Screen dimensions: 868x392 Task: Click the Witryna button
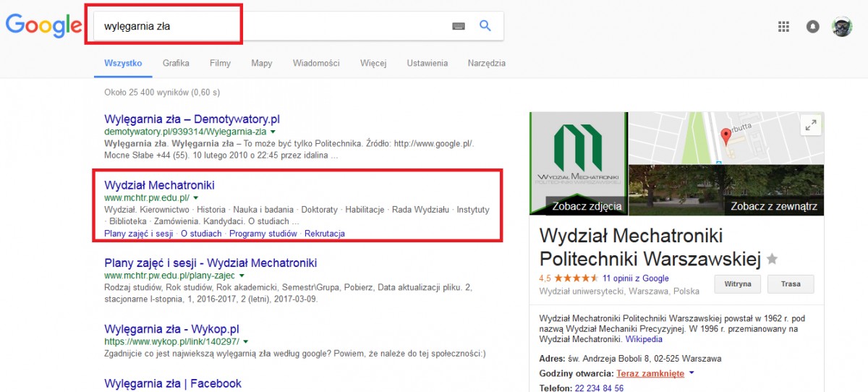738,284
